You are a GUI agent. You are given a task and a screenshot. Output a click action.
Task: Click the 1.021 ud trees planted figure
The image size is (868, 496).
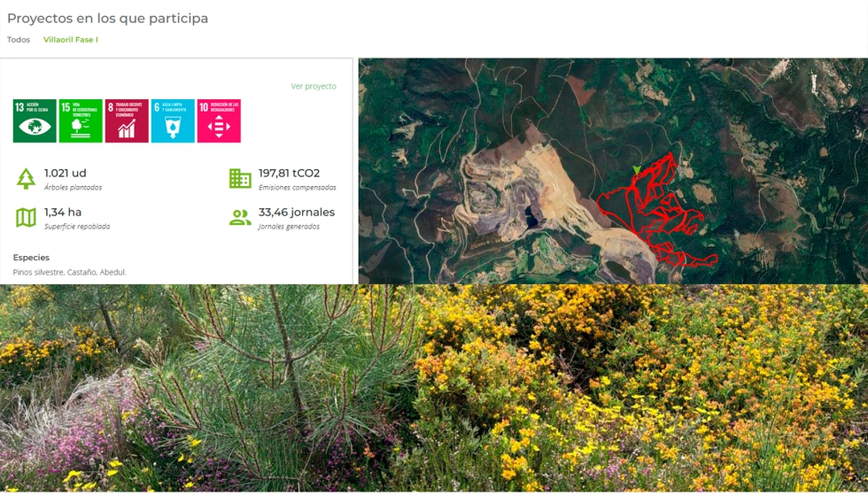(x=66, y=174)
